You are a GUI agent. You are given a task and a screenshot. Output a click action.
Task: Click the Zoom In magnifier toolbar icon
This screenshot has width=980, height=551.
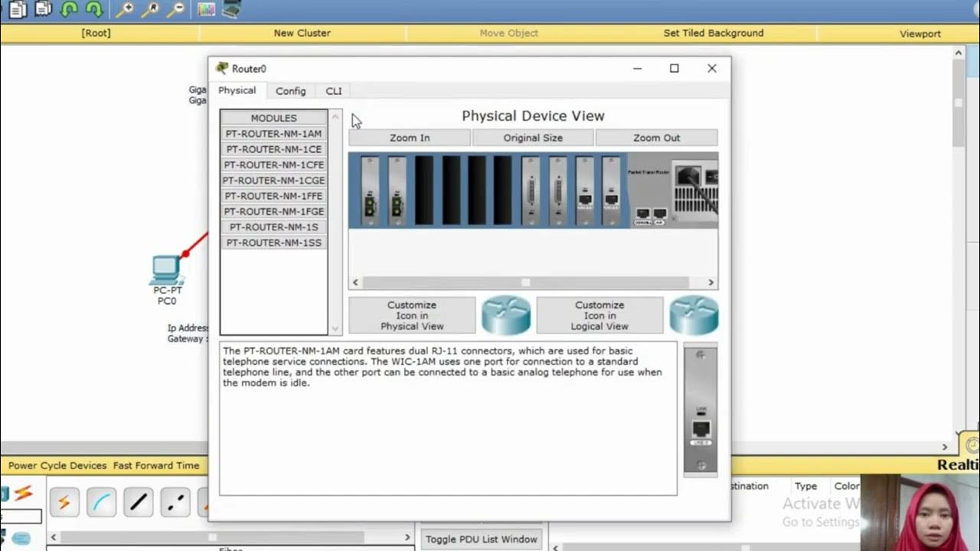click(126, 9)
